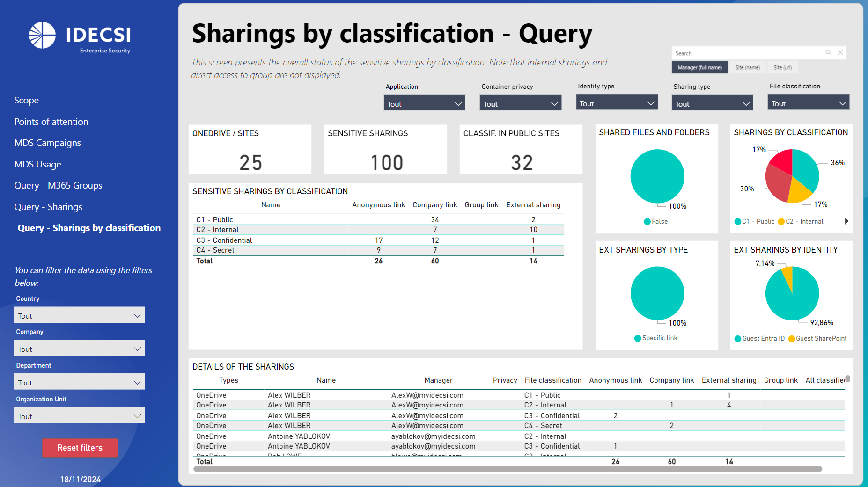The width and height of the screenshot is (868, 487).
Task: Click the 7,14% yellow identity slice
Action: (x=788, y=276)
